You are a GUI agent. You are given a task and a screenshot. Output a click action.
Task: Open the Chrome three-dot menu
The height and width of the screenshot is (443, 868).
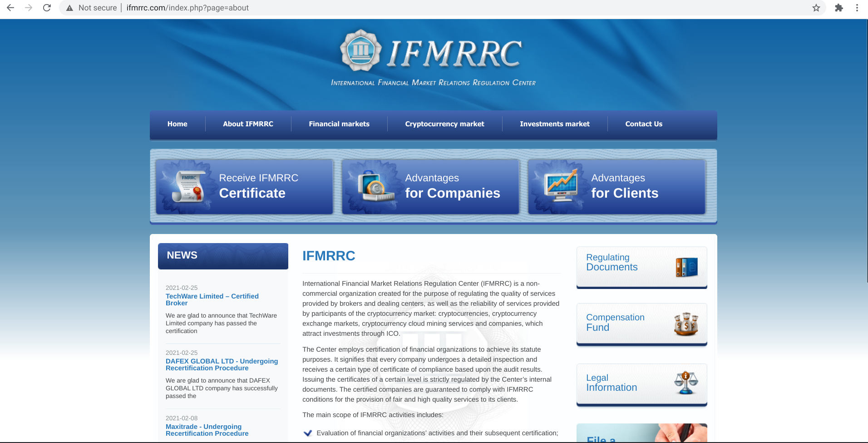pyautogui.click(x=857, y=8)
